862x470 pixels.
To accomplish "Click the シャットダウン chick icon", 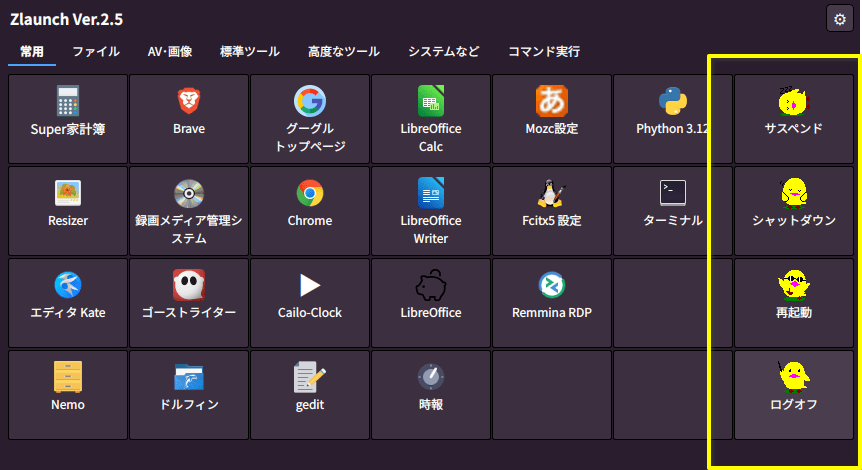I will pos(794,192).
